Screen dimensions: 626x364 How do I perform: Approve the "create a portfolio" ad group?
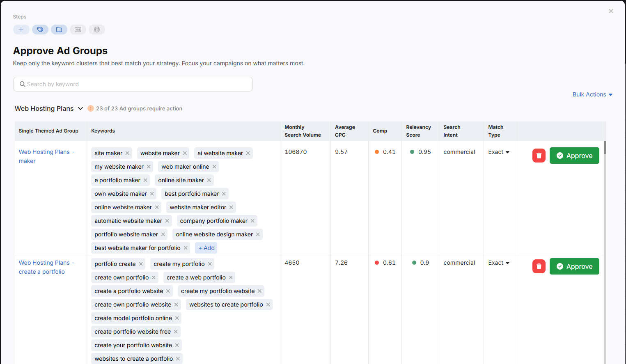click(574, 266)
